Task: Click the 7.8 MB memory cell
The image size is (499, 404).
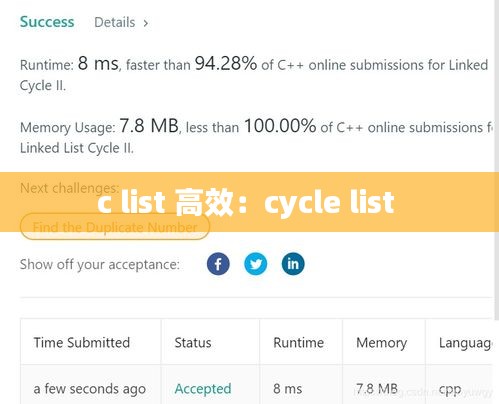Action: click(x=377, y=389)
